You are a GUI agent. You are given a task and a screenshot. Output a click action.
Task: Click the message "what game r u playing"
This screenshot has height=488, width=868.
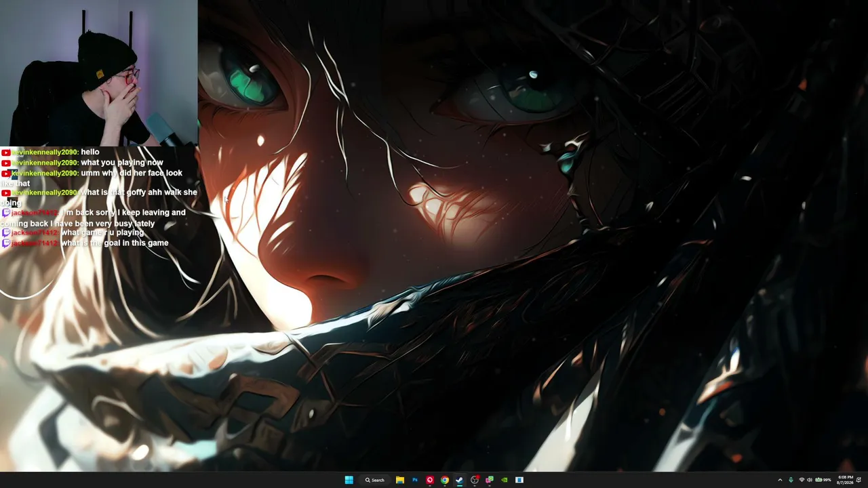(x=102, y=232)
